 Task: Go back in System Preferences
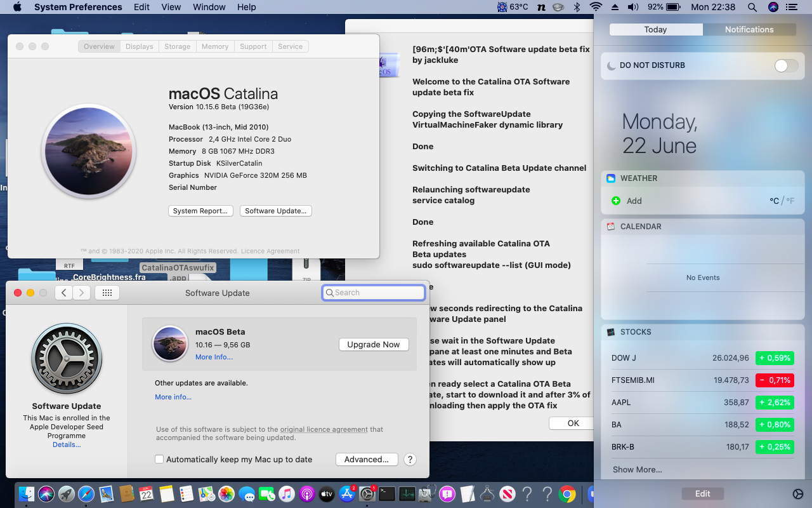[63, 293]
